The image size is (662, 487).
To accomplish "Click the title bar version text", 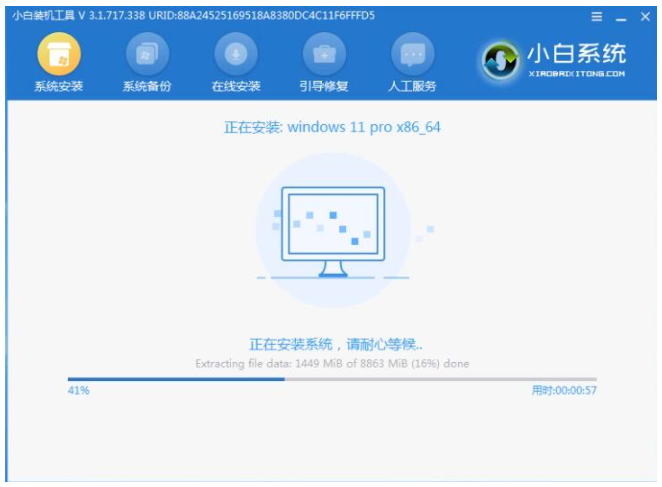I will click(x=193, y=16).
